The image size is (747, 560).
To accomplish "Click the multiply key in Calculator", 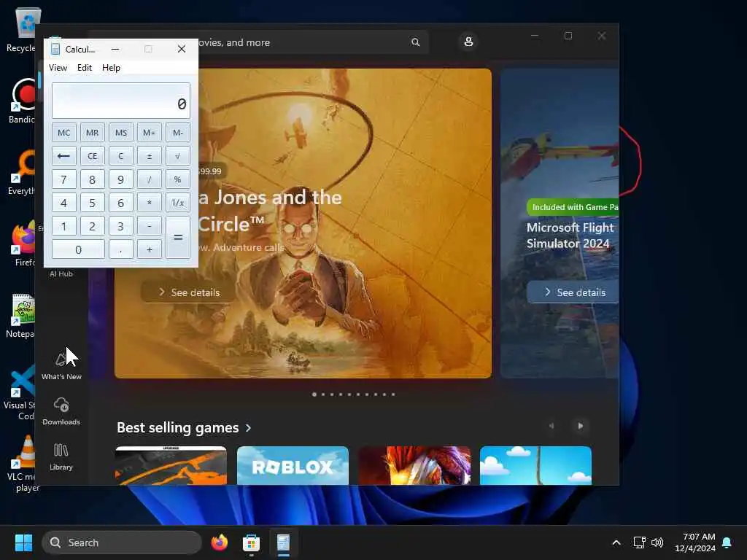I will coord(149,203).
